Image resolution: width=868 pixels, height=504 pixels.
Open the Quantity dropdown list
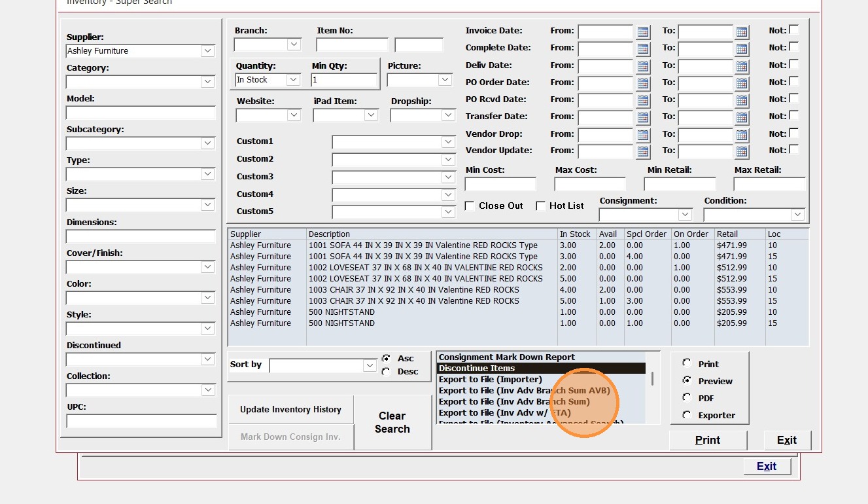pyautogui.click(x=293, y=80)
